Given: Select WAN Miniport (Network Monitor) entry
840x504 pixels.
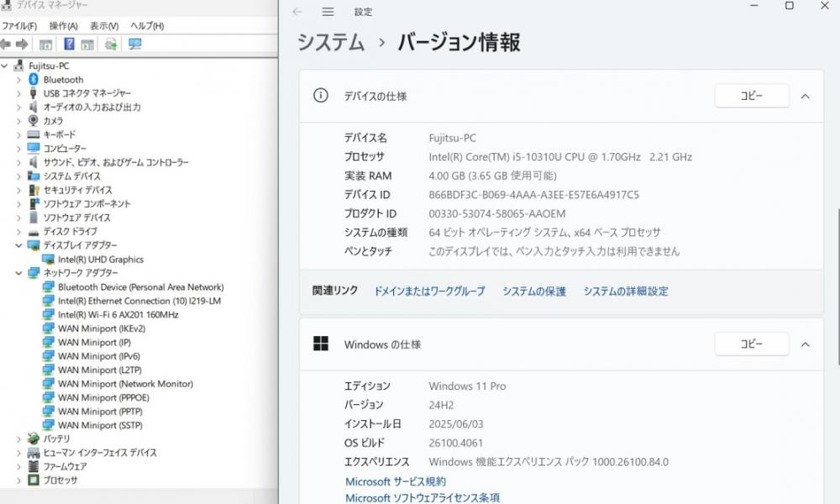Looking at the screenshot, I should coord(125,384).
